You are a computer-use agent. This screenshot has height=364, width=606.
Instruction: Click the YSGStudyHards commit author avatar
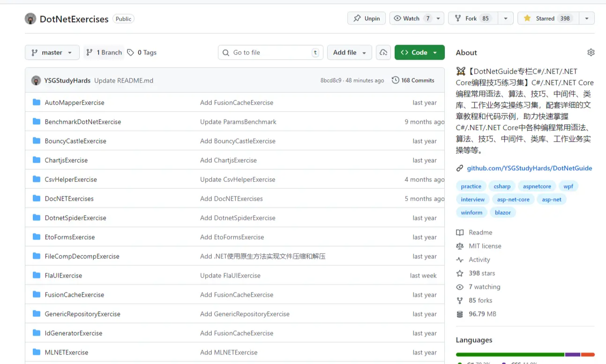click(x=36, y=81)
